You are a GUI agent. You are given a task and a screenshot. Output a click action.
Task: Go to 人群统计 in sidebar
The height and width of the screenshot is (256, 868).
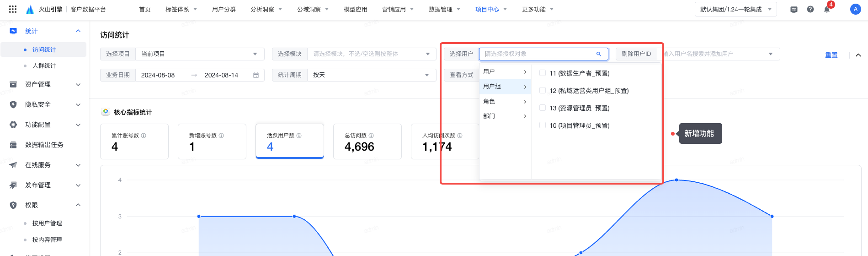44,66
